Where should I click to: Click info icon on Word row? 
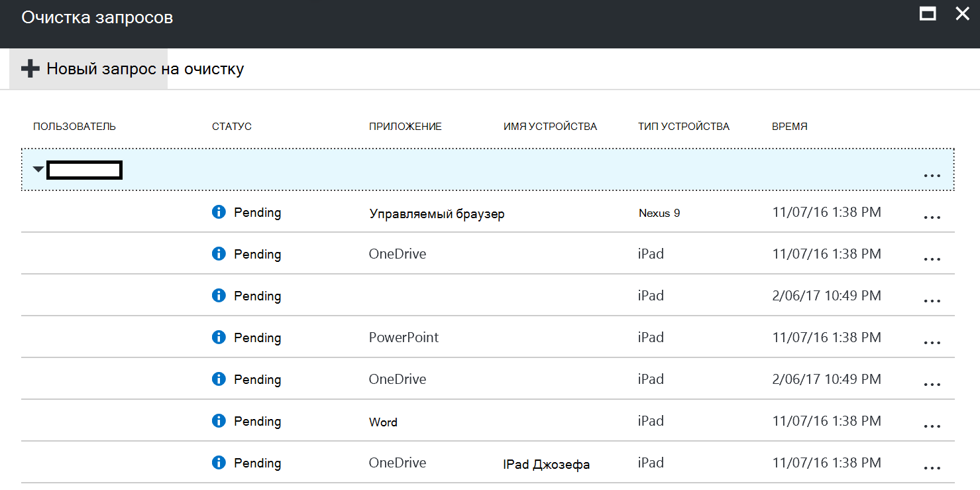(219, 421)
